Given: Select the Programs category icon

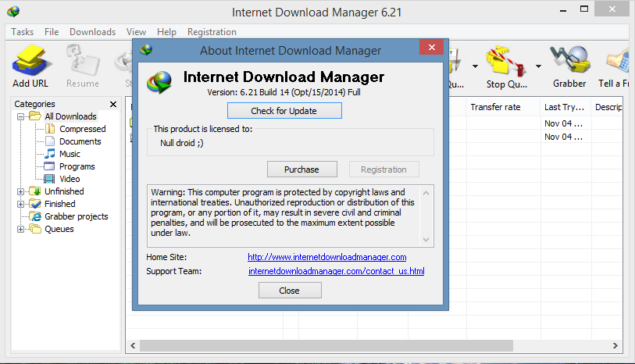Looking at the screenshot, I should 49,166.
